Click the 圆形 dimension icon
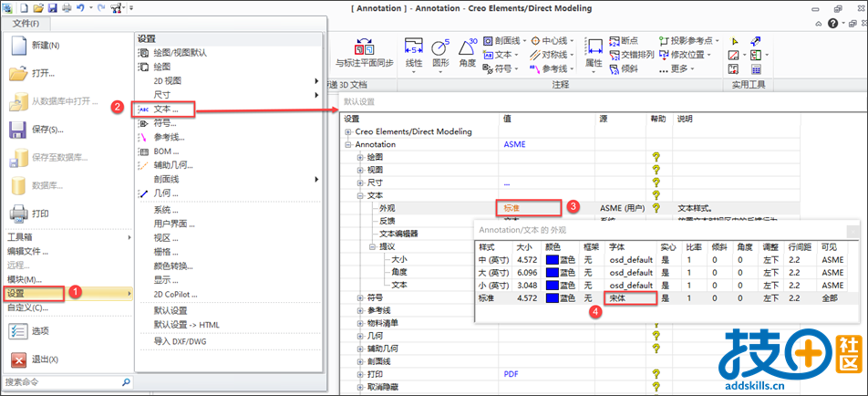868x396 pixels. 440,47
